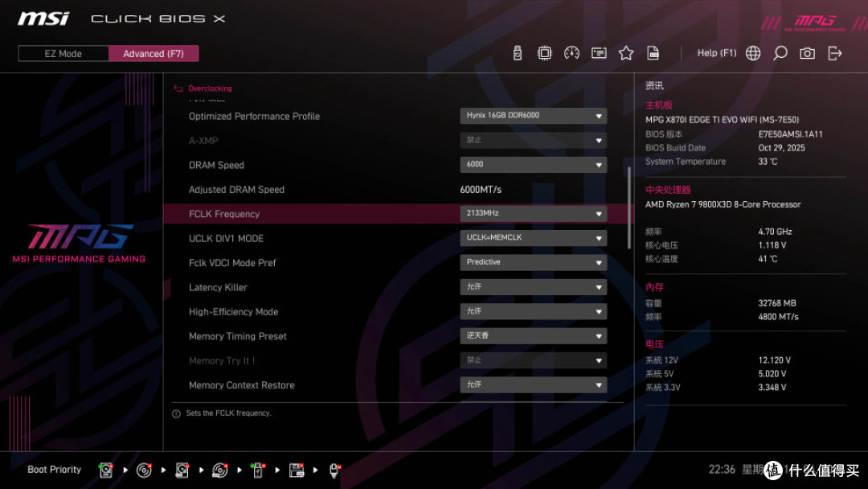Change language with the globe icon

(753, 53)
